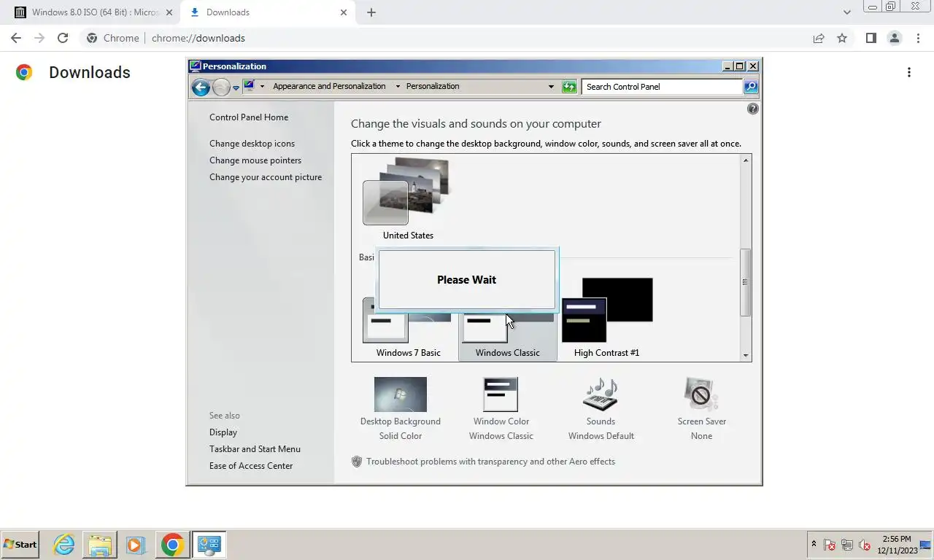Image resolution: width=934 pixels, height=560 pixels.
Task: Open Taskbar and Start Menu link
Action: (255, 449)
